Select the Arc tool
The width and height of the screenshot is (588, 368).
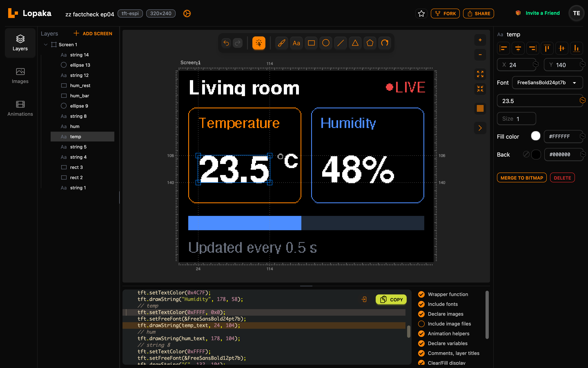coord(385,43)
